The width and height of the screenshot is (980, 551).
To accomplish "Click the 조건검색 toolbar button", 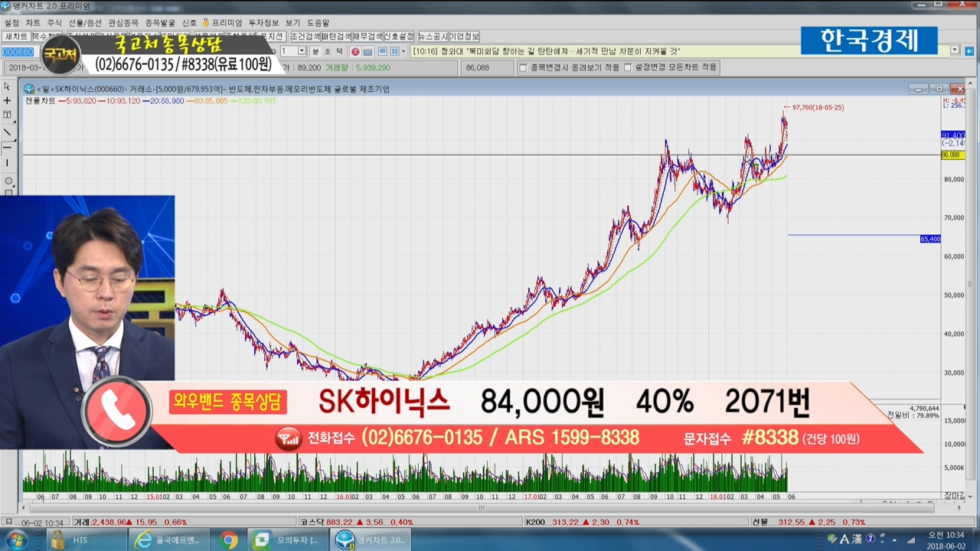I will [305, 37].
